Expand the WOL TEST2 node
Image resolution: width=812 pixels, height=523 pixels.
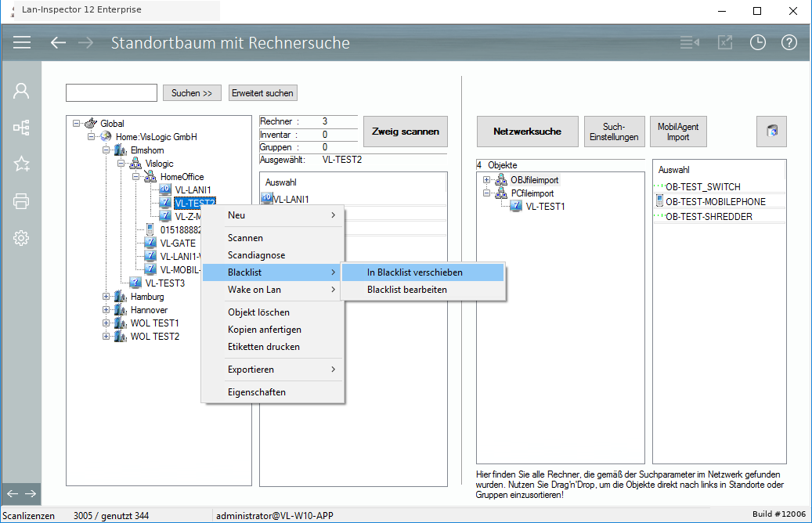(x=106, y=337)
